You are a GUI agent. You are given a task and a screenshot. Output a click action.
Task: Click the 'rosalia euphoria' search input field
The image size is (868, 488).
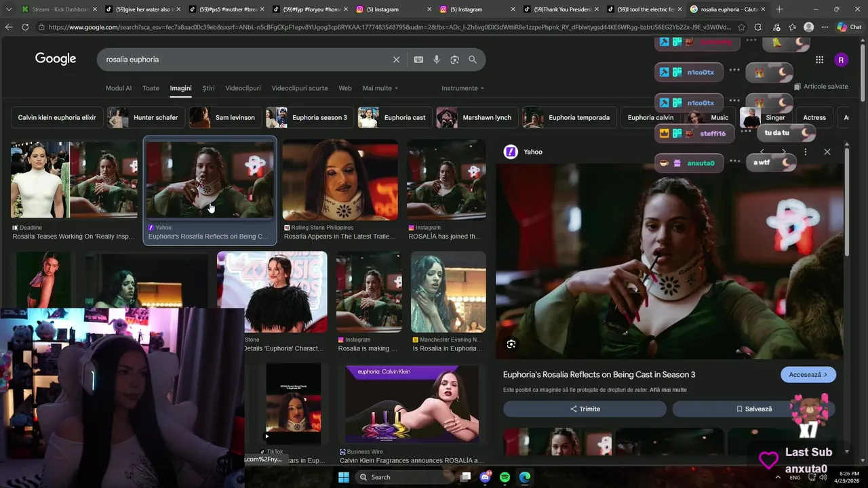coord(244,60)
